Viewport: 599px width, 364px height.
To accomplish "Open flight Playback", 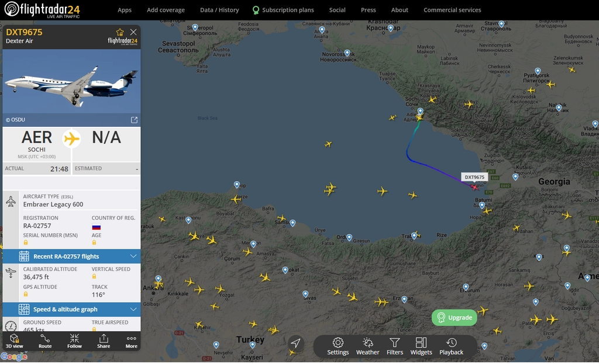I will pyautogui.click(x=451, y=346).
